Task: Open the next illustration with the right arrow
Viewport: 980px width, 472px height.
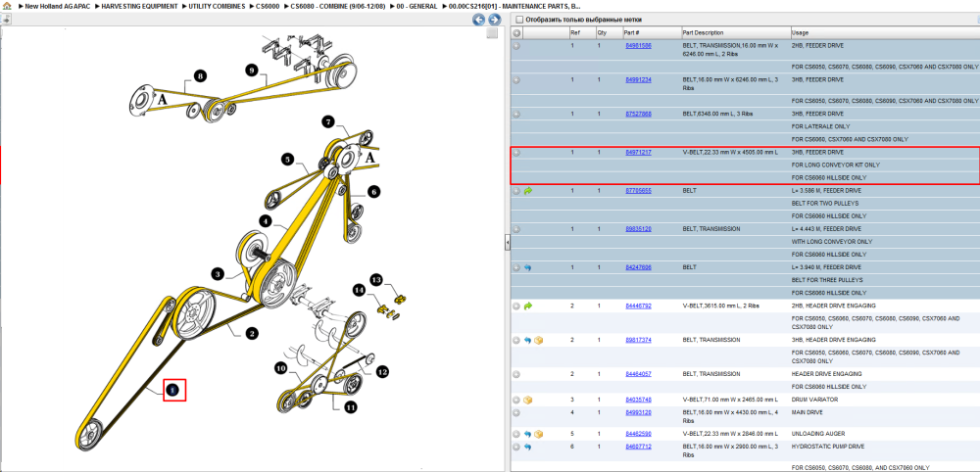Action: (494, 20)
